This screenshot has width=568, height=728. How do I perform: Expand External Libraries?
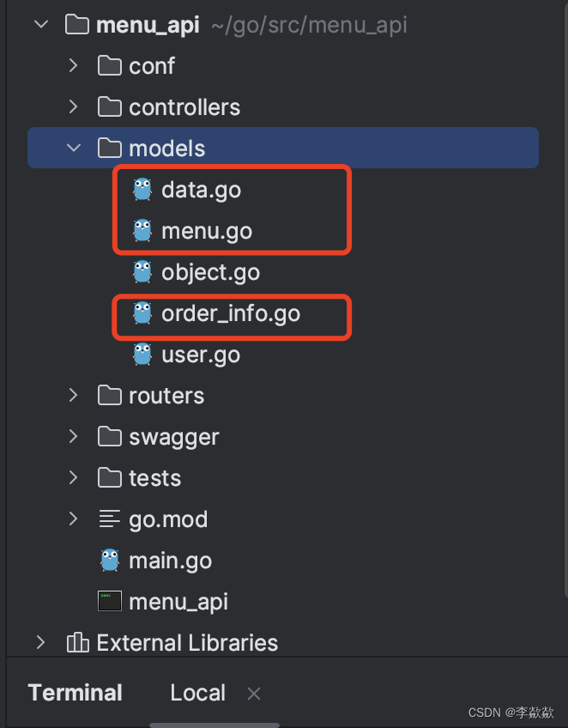pos(39,642)
